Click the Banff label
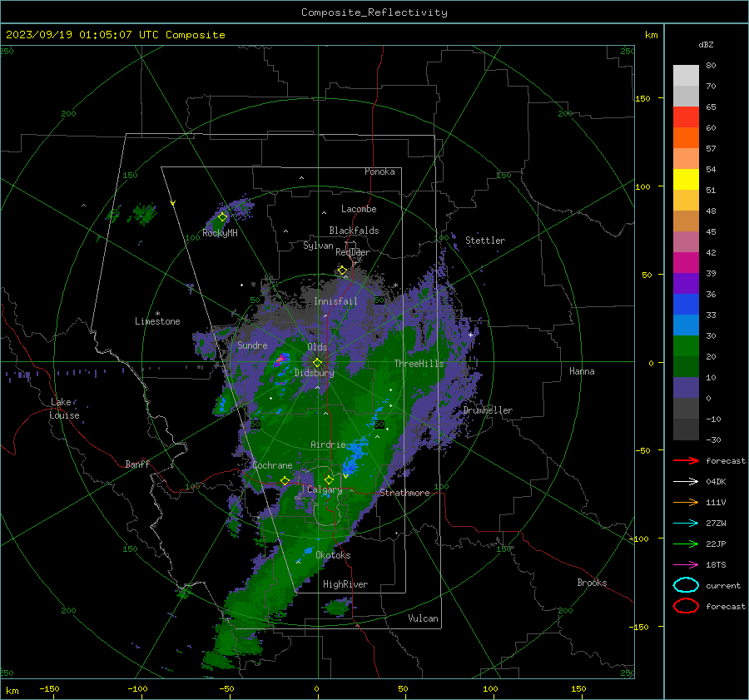This screenshot has height=700, width=749. (x=137, y=464)
